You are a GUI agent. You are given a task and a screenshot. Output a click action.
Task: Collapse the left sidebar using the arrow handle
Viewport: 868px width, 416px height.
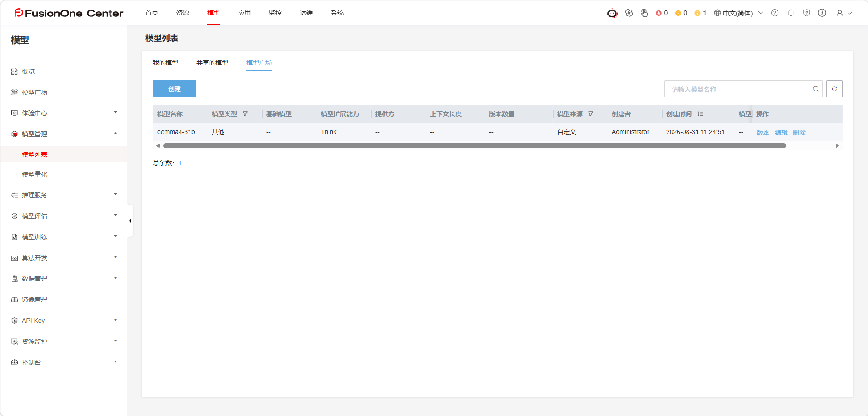point(130,221)
